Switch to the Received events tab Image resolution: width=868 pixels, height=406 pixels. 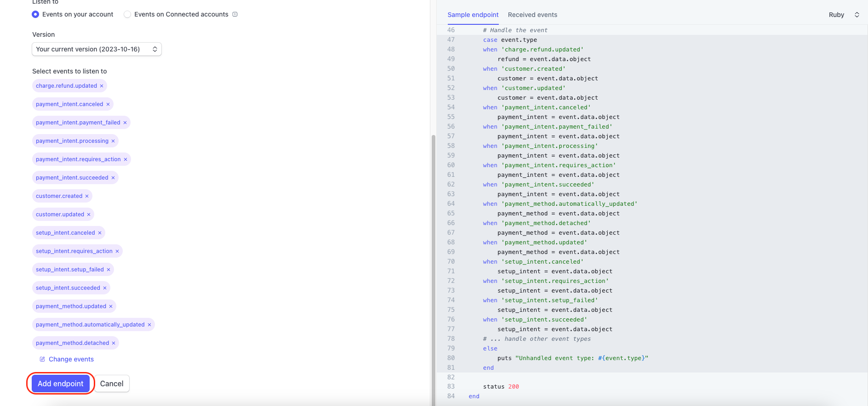[532, 15]
